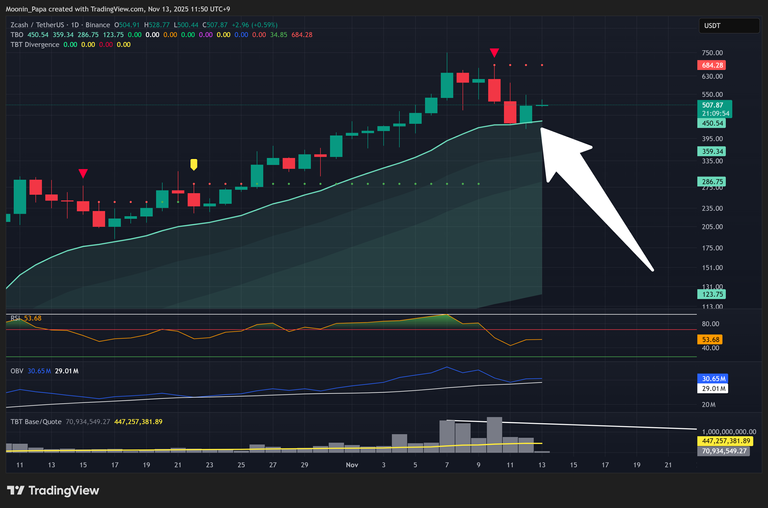The height and width of the screenshot is (508, 768).
Task: Select the yellow signal marker above the candle
Action: coord(194,163)
